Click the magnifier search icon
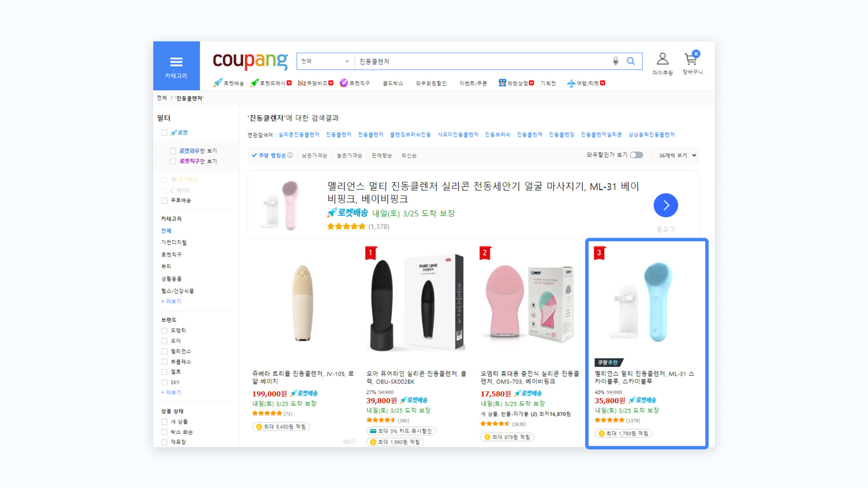Screen dimensions: 868x488 click(631, 61)
